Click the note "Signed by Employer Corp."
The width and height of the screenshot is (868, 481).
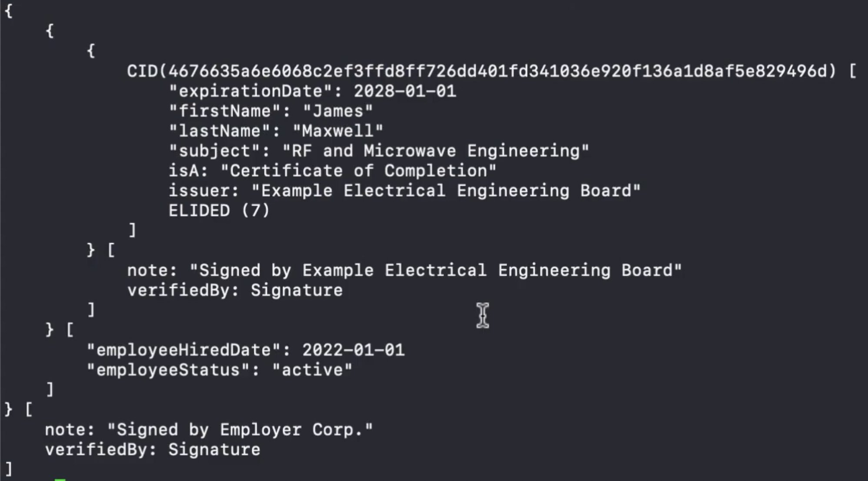[x=240, y=430]
